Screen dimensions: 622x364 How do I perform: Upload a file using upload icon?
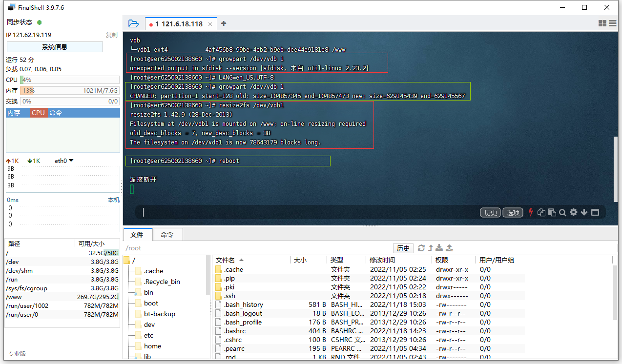448,248
